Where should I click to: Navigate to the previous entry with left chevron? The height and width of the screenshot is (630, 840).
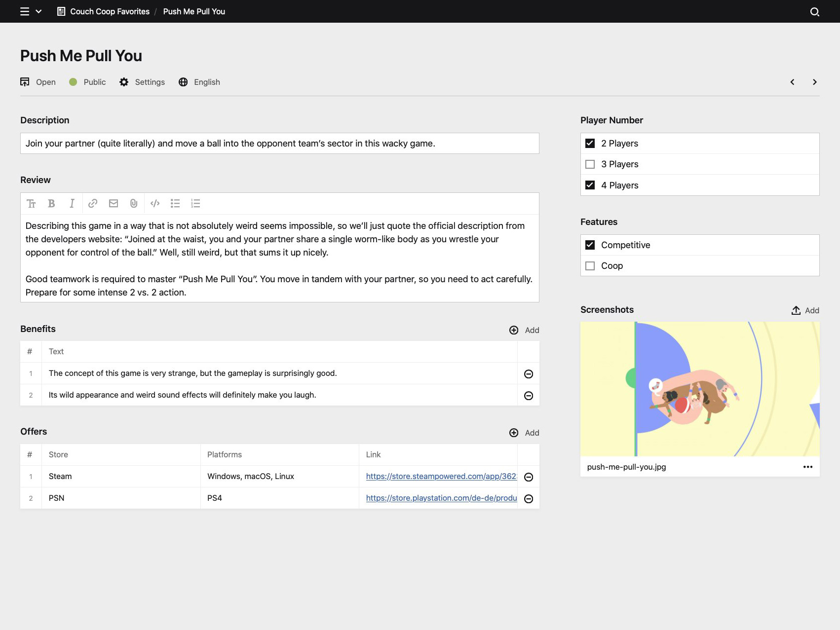[792, 82]
